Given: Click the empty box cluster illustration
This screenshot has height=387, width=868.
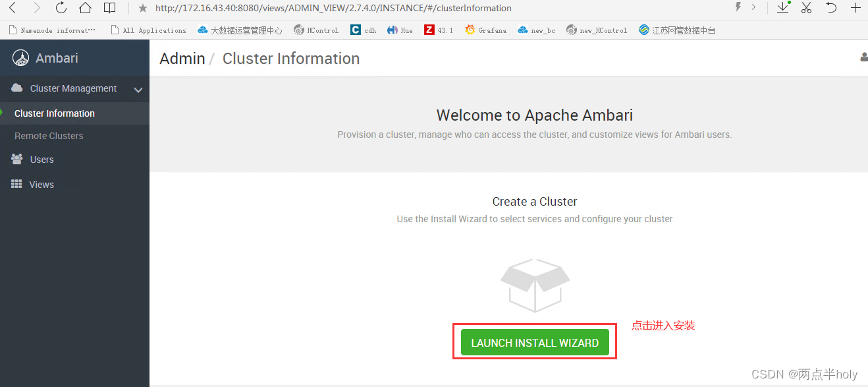Looking at the screenshot, I should tap(535, 285).
